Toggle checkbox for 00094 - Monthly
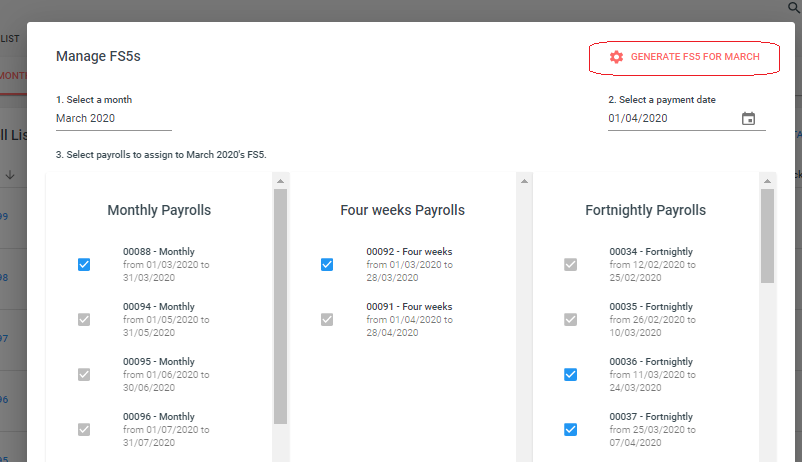This screenshot has width=802, height=462. [x=84, y=320]
